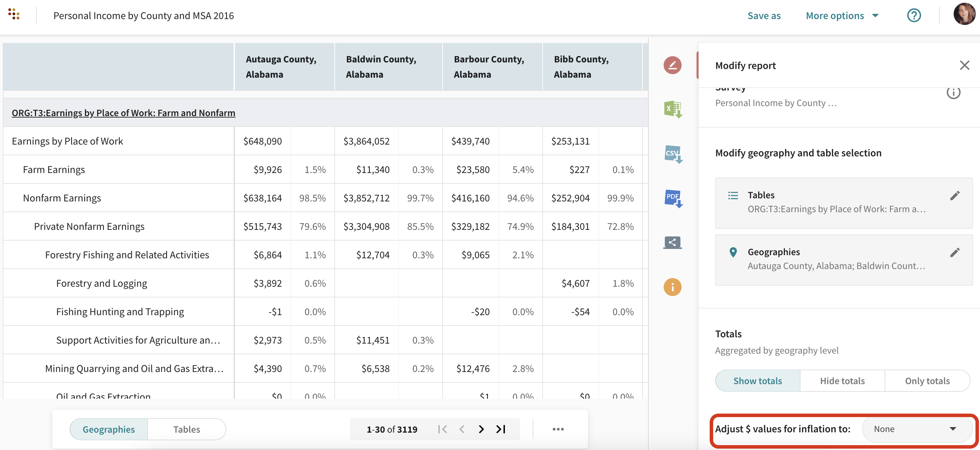The width and height of the screenshot is (980, 450).
Task: Download the report as CSV
Action: (x=672, y=154)
